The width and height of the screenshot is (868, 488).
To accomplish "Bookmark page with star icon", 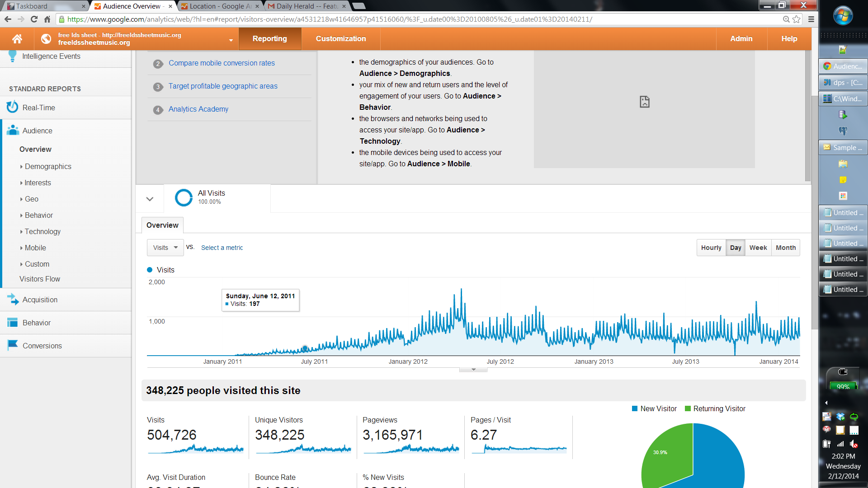I will point(797,19).
